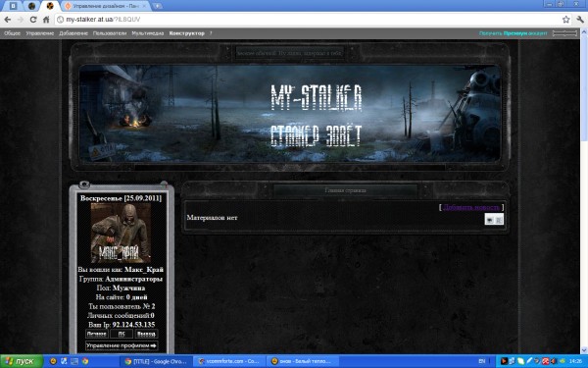Open Управление профилем button

point(122,345)
